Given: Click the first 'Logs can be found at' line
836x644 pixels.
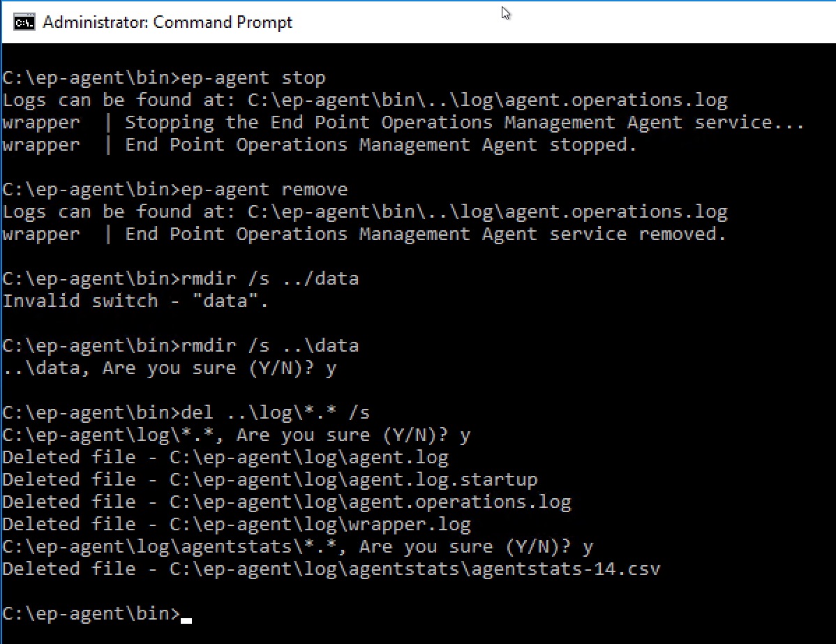Looking at the screenshot, I should (x=365, y=100).
